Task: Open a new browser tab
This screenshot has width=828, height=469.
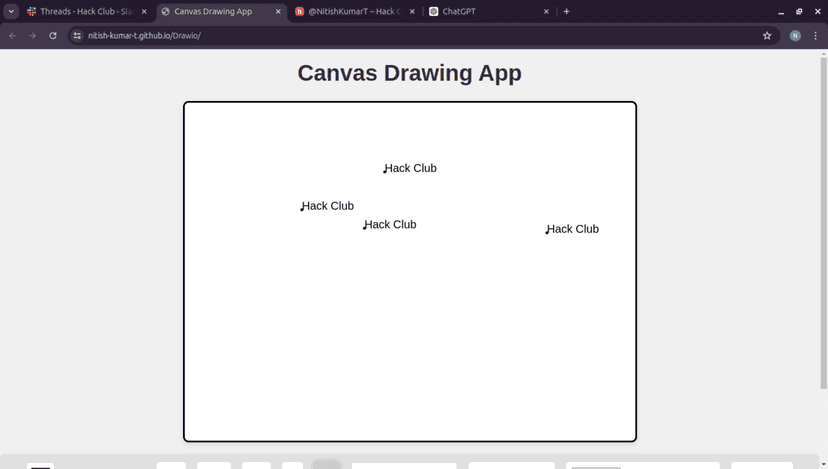Action: (x=567, y=11)
